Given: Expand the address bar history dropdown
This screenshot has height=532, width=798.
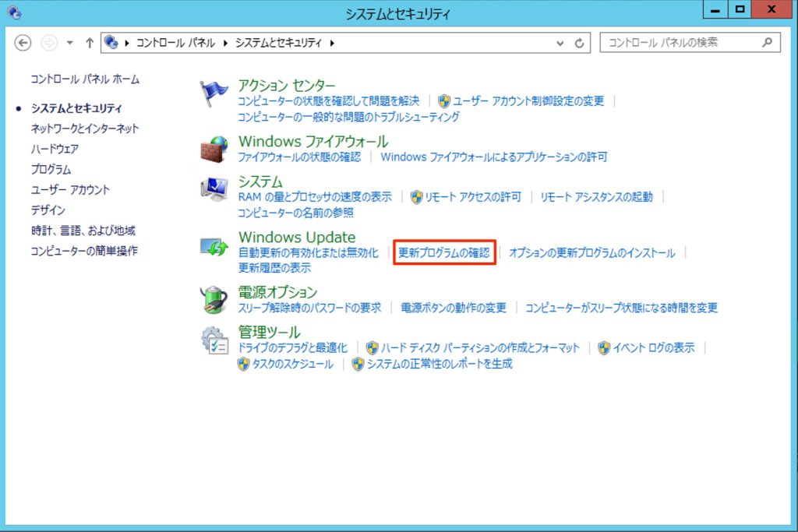Looking at the screenshot, I should (560, 44).
